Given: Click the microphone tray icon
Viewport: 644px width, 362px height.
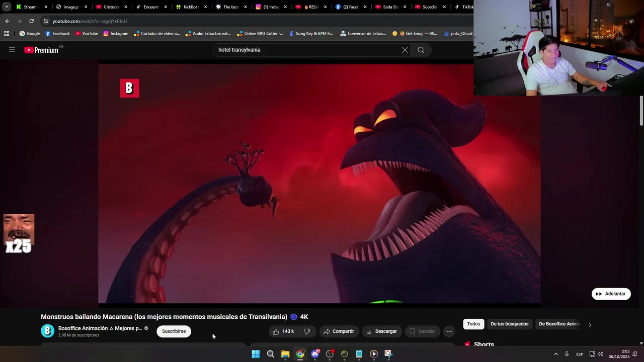Looking at the screenshot, I should click(x=567, y=354).
